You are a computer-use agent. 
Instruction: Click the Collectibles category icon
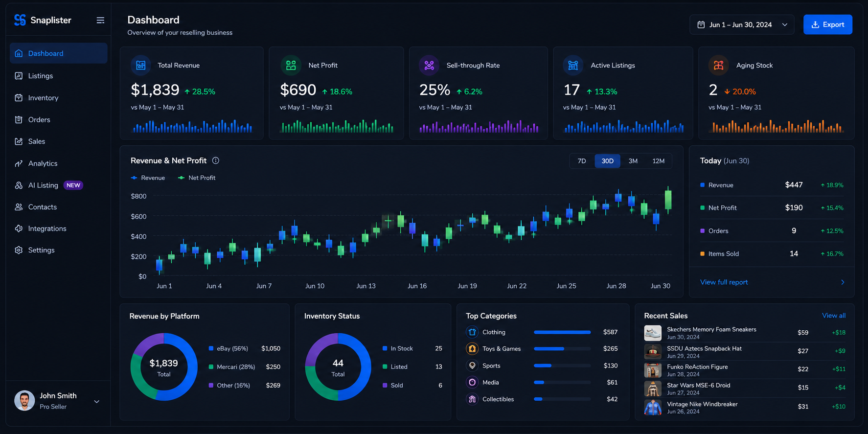[472, 399]
